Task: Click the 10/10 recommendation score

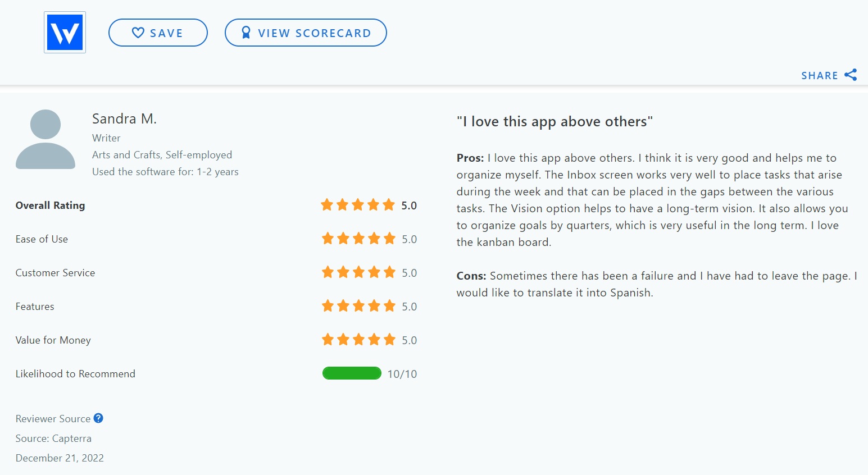Action: (402, 374)
